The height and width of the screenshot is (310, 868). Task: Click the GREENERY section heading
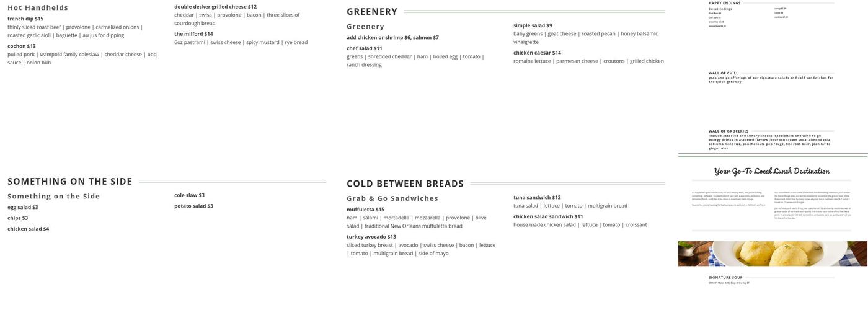tap(372, 12)
